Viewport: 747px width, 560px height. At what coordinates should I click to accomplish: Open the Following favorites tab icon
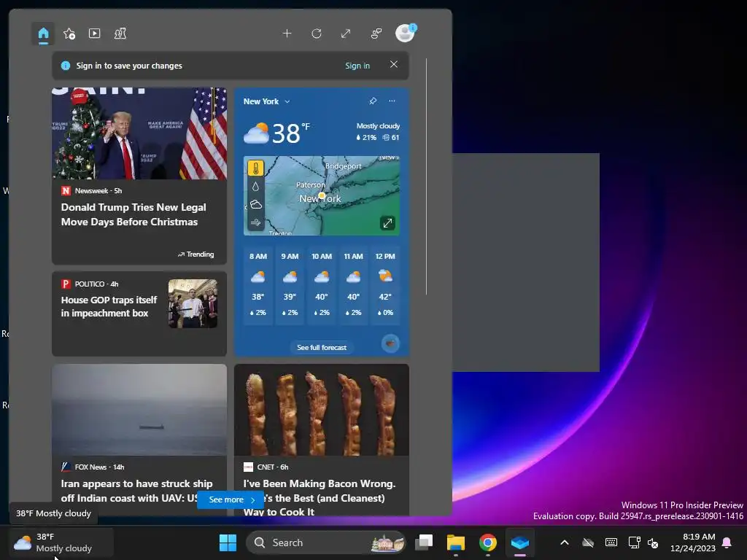click(69, 34)
